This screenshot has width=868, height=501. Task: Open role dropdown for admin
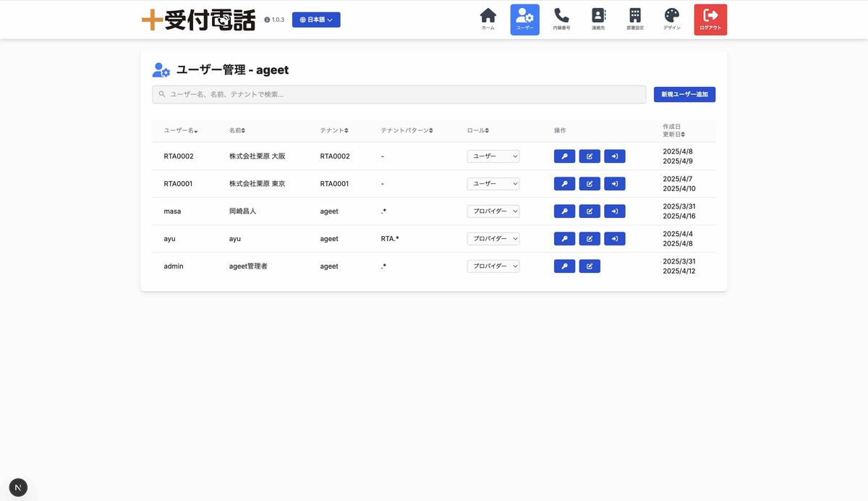[x=493, y=266]
